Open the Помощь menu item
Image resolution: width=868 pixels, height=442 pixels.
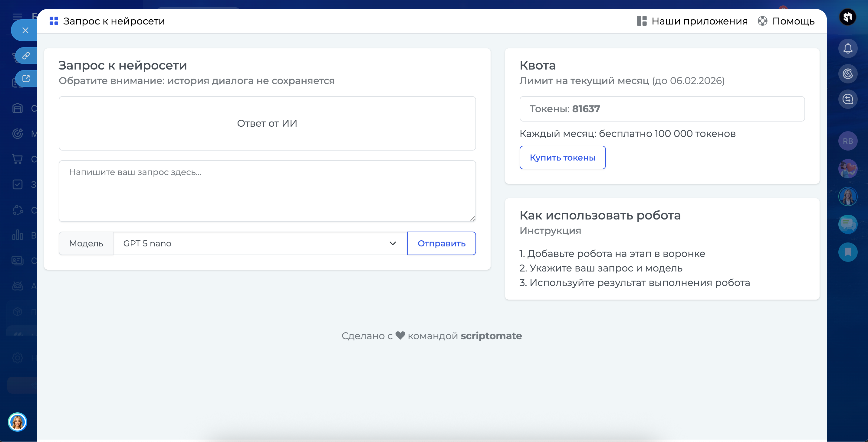pyautogui.click(x=786, y=21)
